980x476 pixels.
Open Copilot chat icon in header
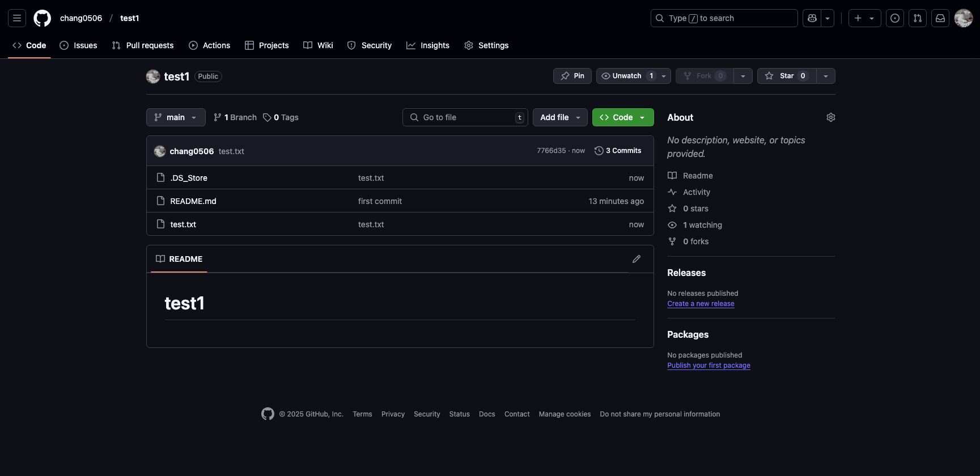pos(812,18)
